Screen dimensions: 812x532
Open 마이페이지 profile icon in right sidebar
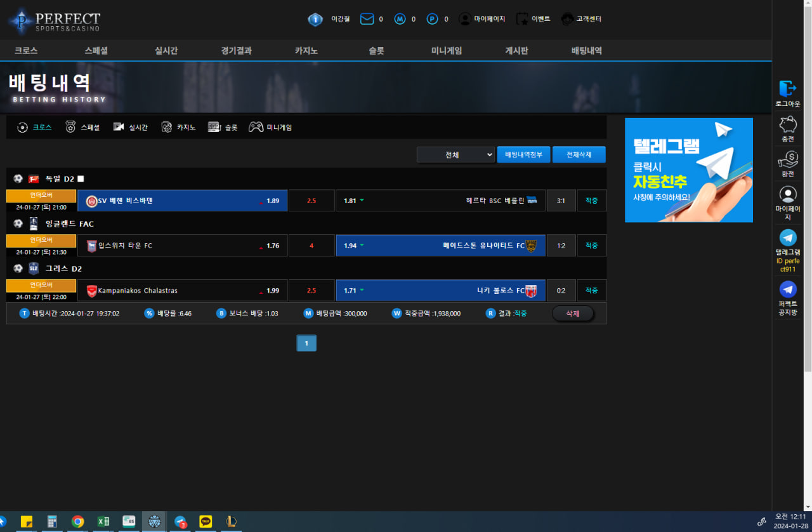pos(787,196)
